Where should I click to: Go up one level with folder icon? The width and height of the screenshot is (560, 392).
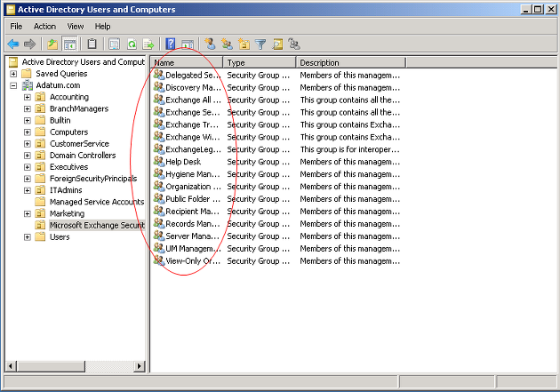(x=52, y=44)
